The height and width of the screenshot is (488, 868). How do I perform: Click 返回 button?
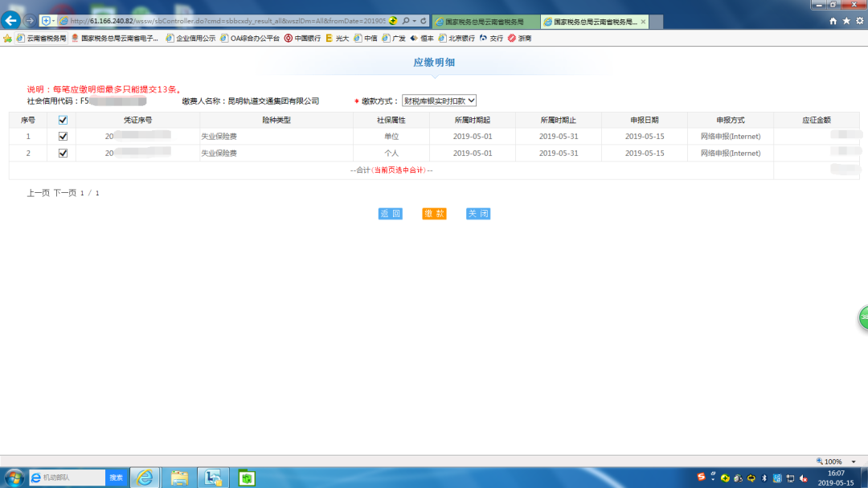391,214
